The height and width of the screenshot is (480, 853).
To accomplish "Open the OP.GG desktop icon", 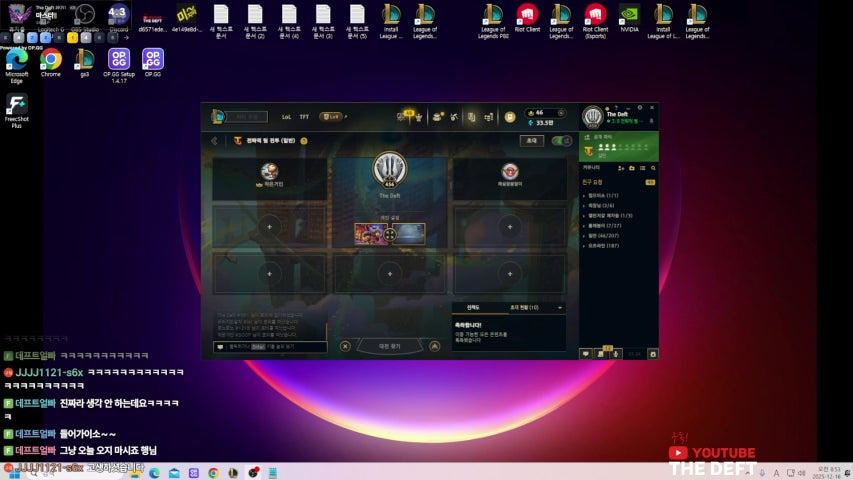I will tap(153, 62).
